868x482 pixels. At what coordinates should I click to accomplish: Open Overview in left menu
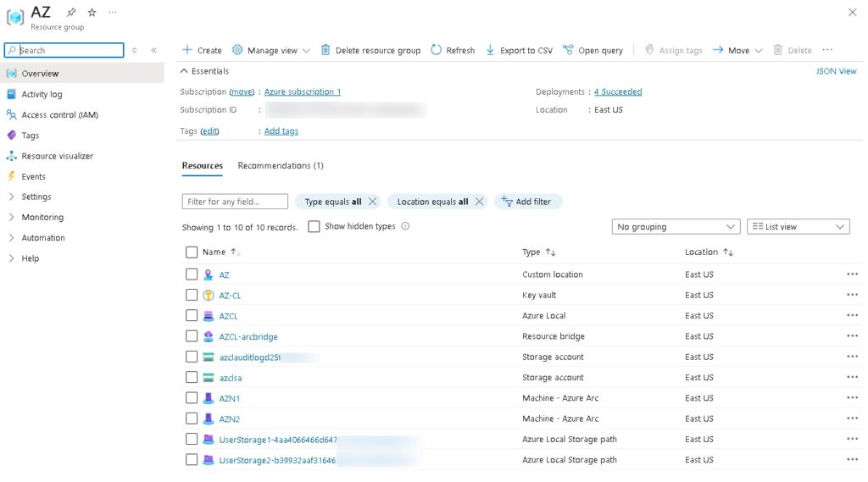pyautogui.click(x=82, y=73)
